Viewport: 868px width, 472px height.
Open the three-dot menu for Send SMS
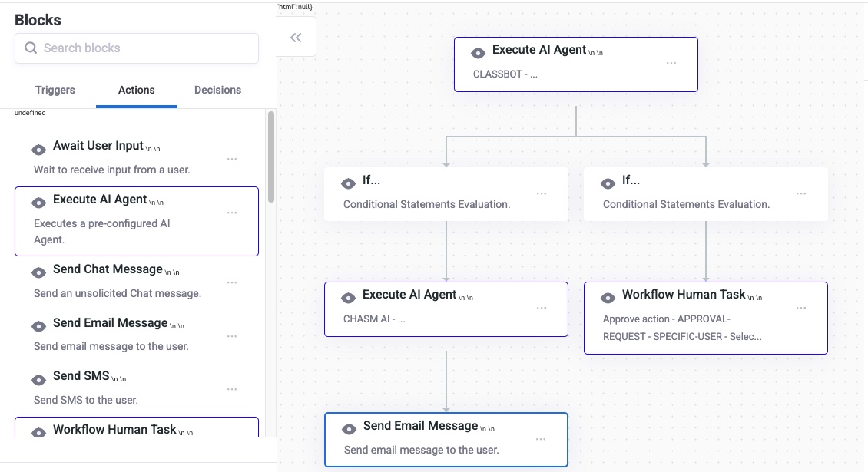[232, 390]
